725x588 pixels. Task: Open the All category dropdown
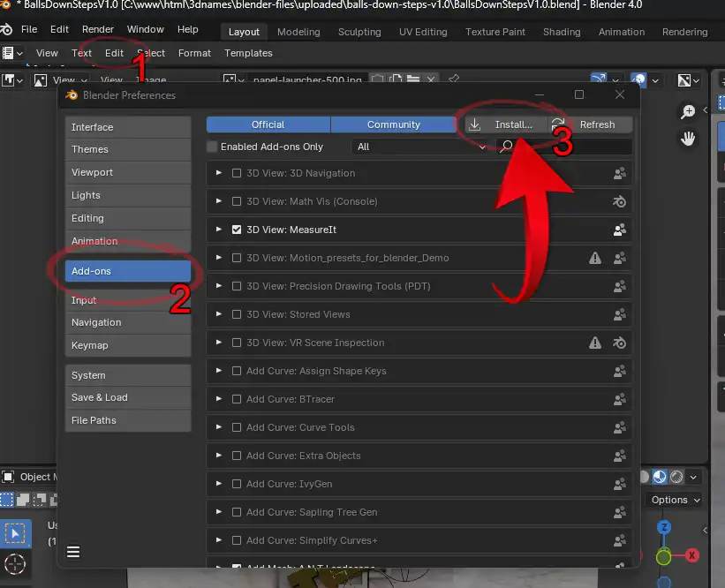coord(420,147)
